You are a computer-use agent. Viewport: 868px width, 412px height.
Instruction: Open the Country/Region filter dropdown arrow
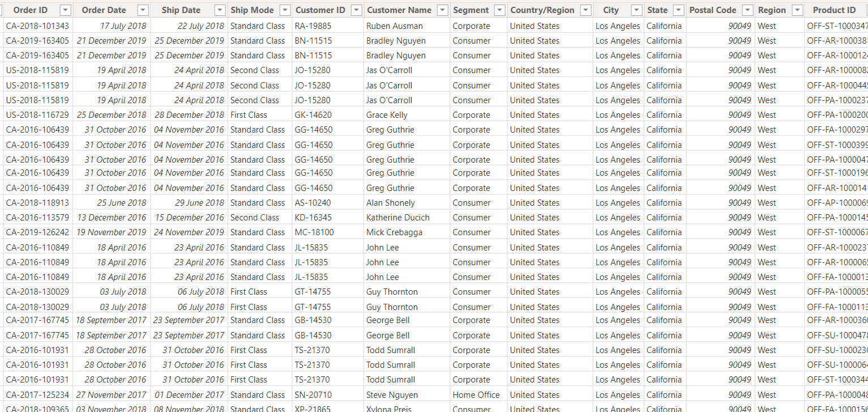[585, 10]
